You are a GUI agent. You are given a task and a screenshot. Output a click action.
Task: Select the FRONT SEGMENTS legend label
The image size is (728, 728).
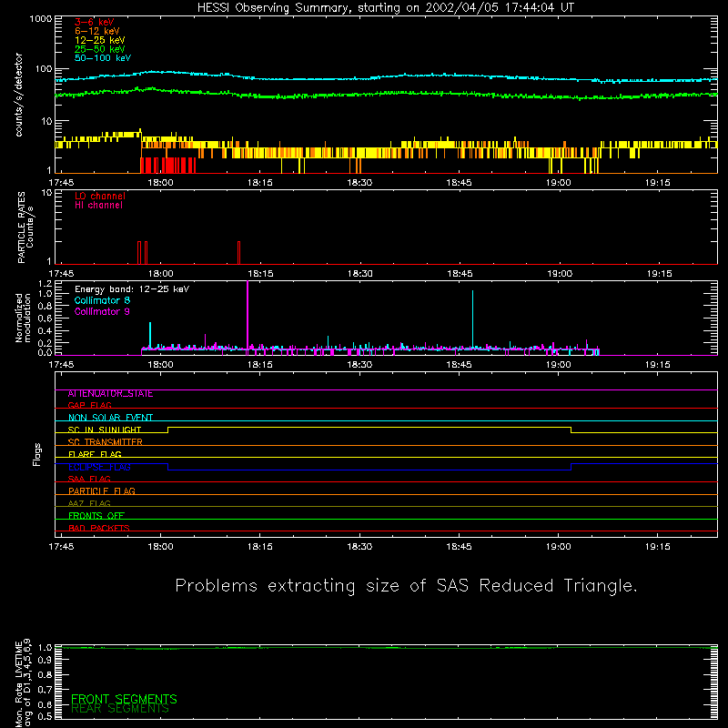(x=124, y=699)
